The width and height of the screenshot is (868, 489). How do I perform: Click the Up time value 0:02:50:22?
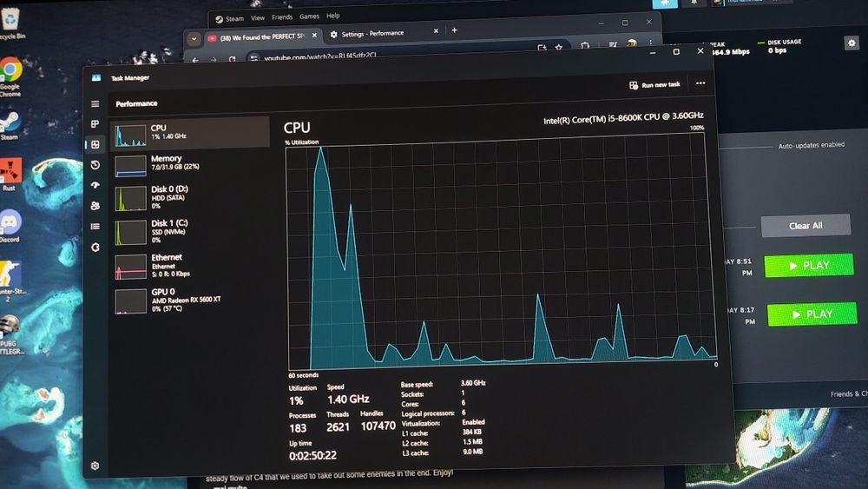click(x=312, y=455)
